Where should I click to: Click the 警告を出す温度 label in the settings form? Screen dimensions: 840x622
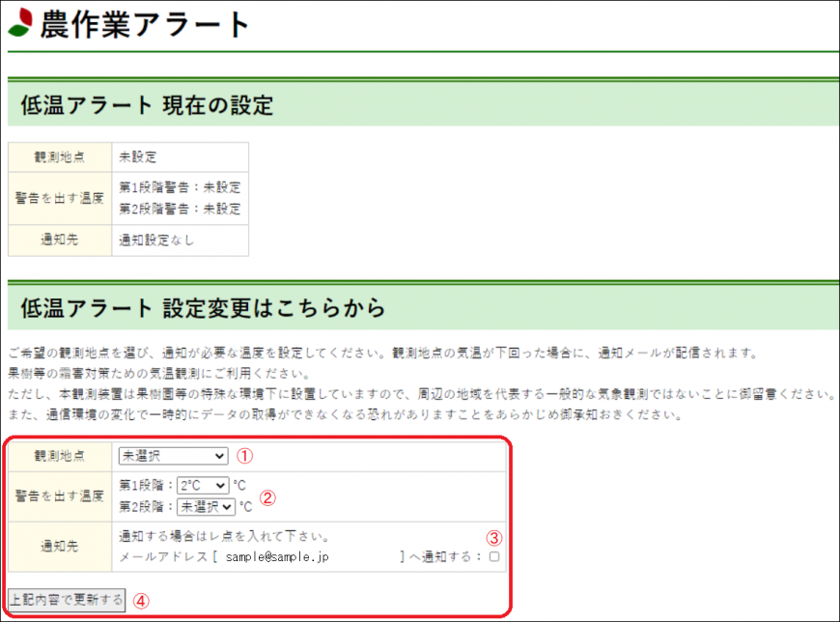(60, 495)
